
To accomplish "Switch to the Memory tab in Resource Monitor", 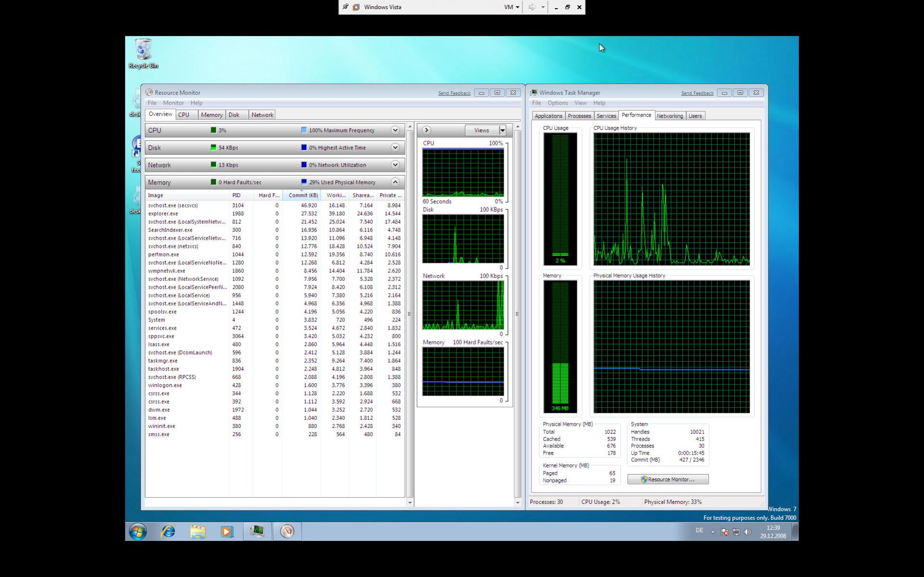I will pos(212,115).
